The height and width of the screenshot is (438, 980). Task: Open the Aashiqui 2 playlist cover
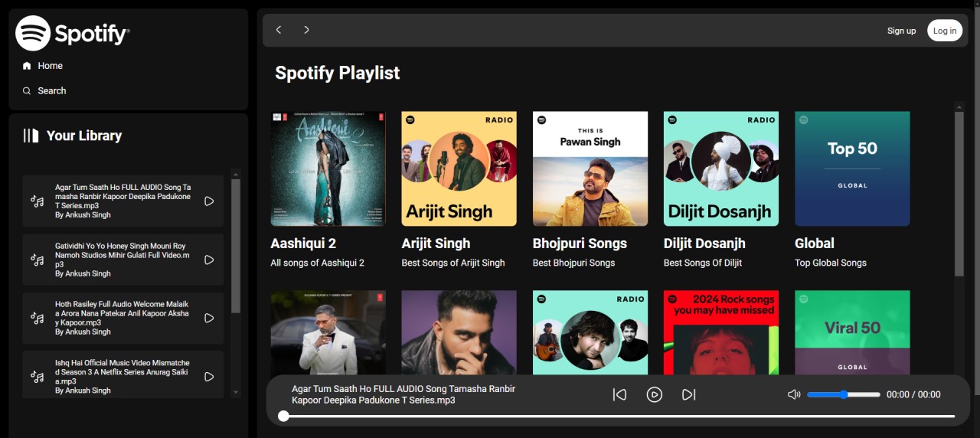point(328,168)
